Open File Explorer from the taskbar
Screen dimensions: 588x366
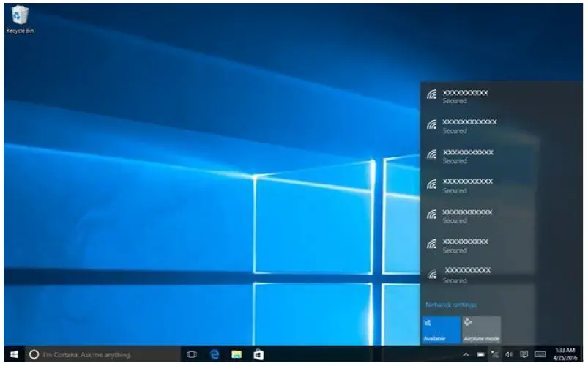(237, 354)
